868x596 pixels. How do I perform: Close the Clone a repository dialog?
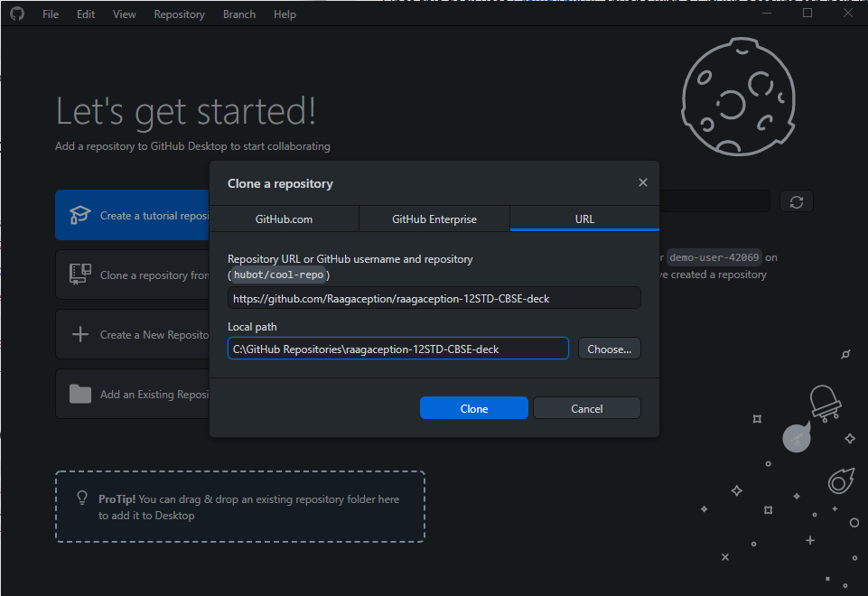pyautogui.click(x=643, y=182)
